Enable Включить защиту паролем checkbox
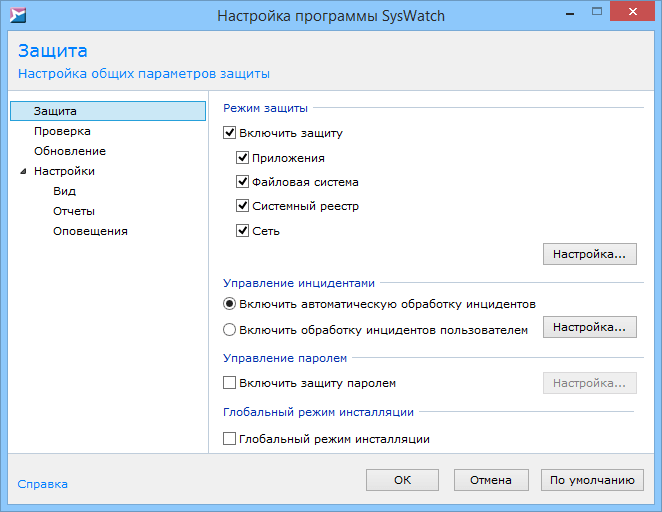This screenshot has width=662, height=512. (x=230, y=383)
